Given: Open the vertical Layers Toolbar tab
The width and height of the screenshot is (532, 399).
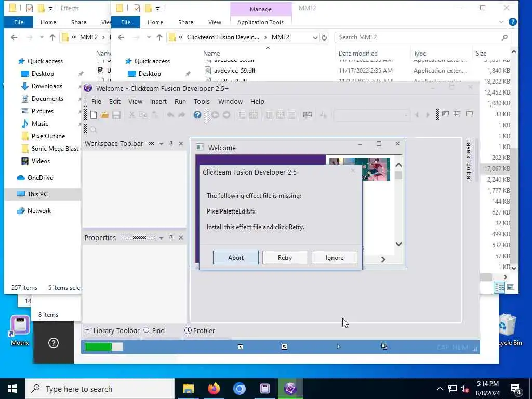Looking at the screenshot, I should [x=469, y=160].
